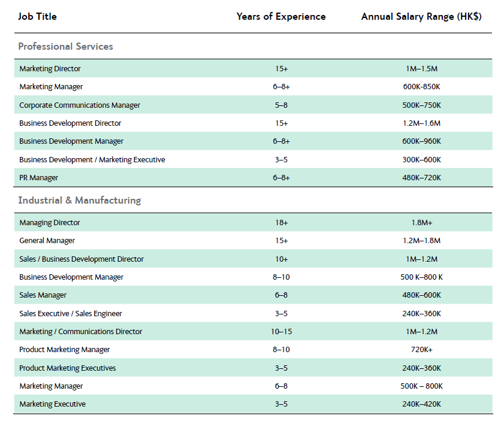This screenshot has height=421, width=504.
Task: Click 6–8 experience in Sales Manager row
Action: (281, 295)
